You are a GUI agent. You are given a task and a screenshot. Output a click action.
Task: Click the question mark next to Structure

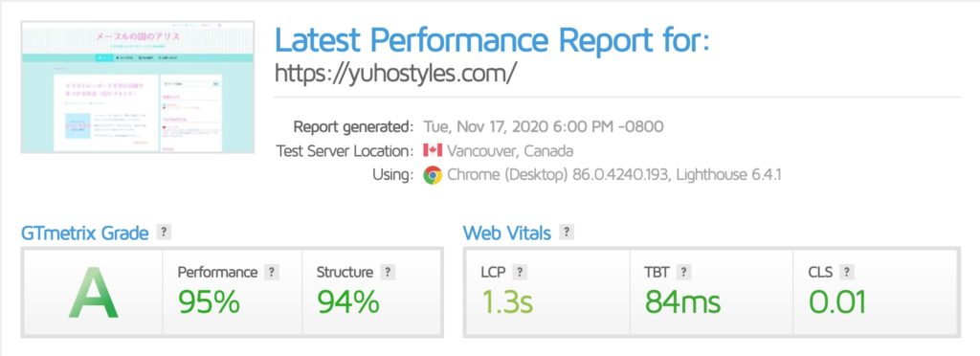click(x=388, y=273)
